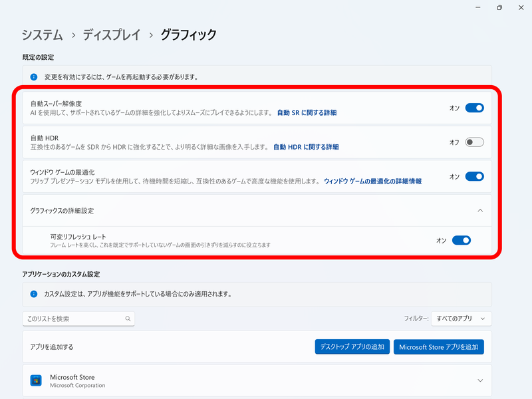Viewport: 532px width, 399px height.
Task: Click the このリストを検索 search field
Action: (73, 319)
